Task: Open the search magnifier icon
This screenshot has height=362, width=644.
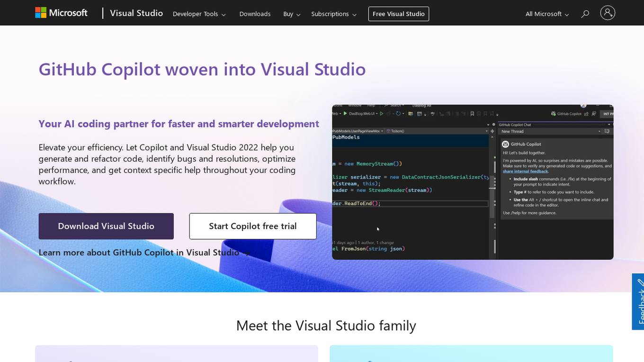Action: tap(585, 14)
